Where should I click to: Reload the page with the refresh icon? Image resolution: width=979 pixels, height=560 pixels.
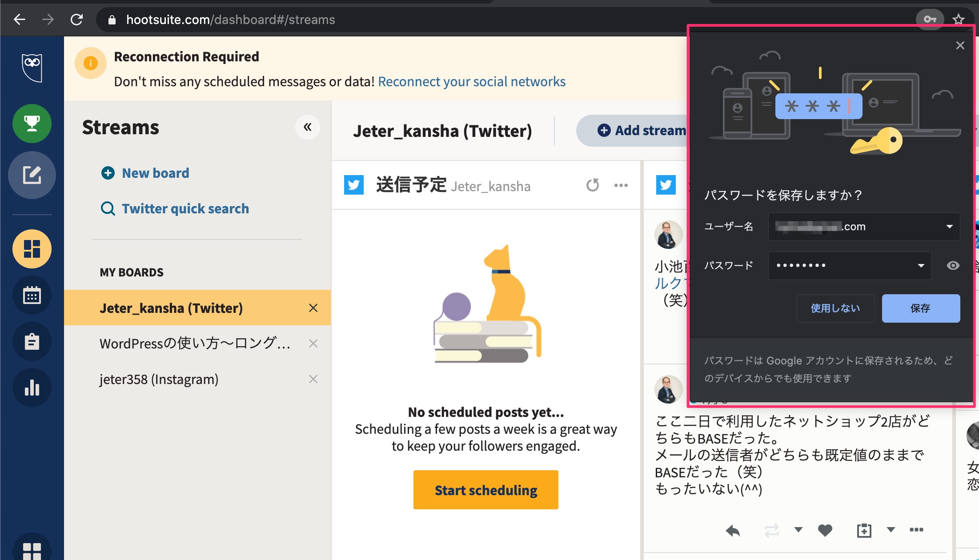(x=77, y=20)
